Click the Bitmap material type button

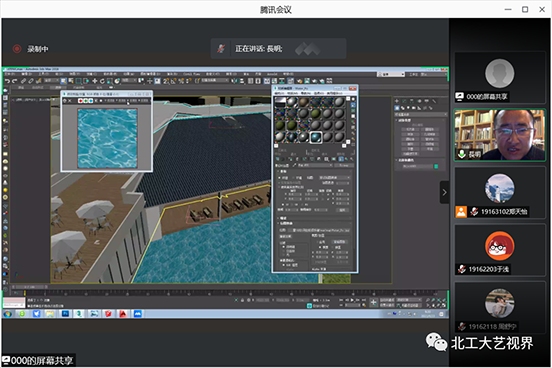(345, 165)
